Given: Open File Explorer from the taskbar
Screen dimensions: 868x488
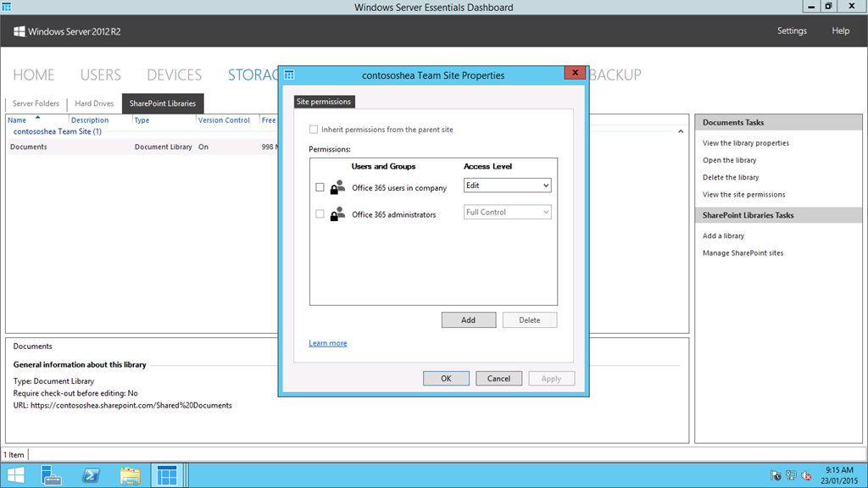Looking at the screenshot, I should [x=130, y=475].
